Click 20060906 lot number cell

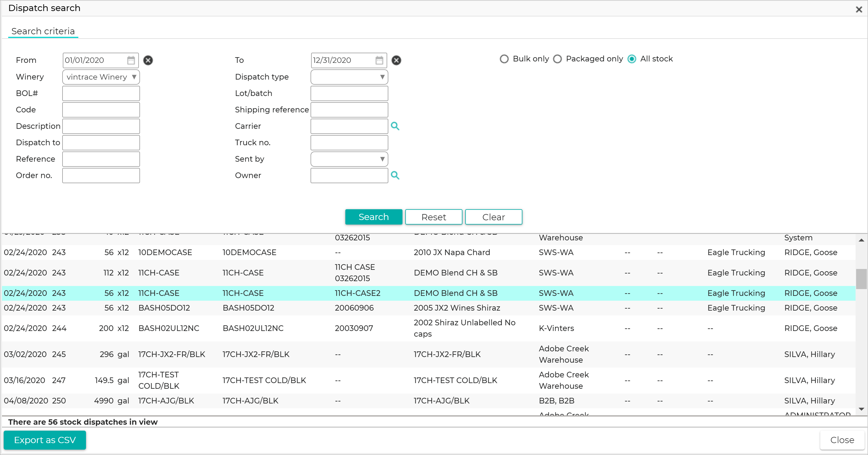[x=354, y=308]
